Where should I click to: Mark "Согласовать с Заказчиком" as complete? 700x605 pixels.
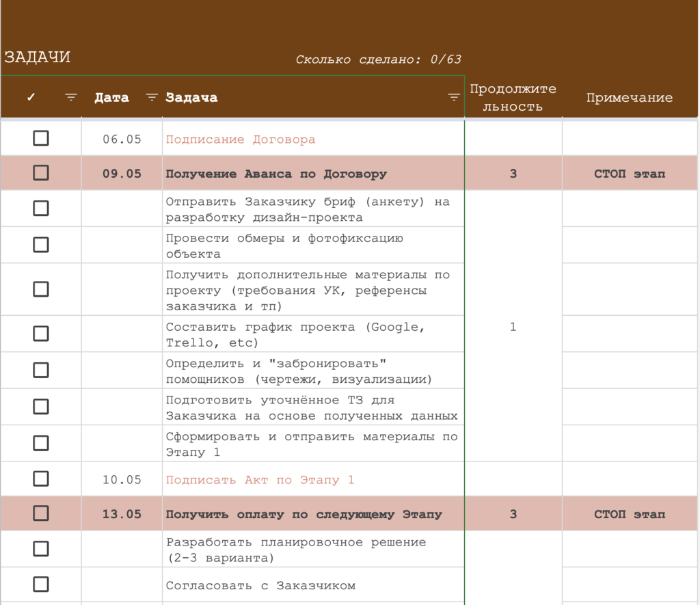(x=40, y=584)
